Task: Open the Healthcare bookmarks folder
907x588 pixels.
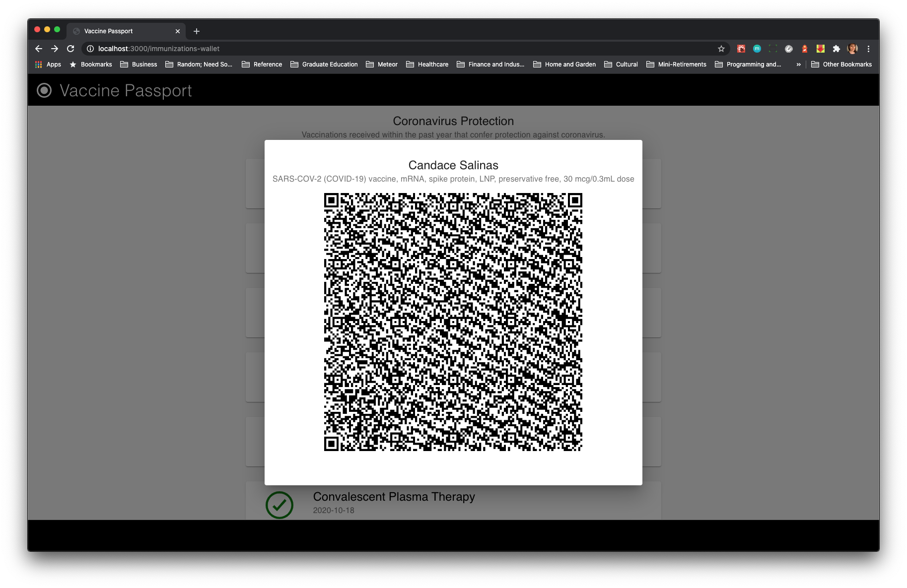Action: 427,65
